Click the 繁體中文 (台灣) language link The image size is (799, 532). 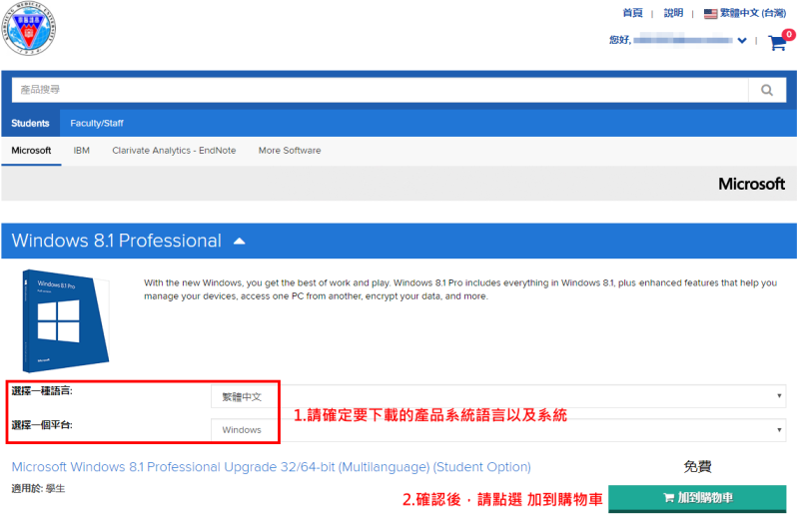click(x=753, y=13)
